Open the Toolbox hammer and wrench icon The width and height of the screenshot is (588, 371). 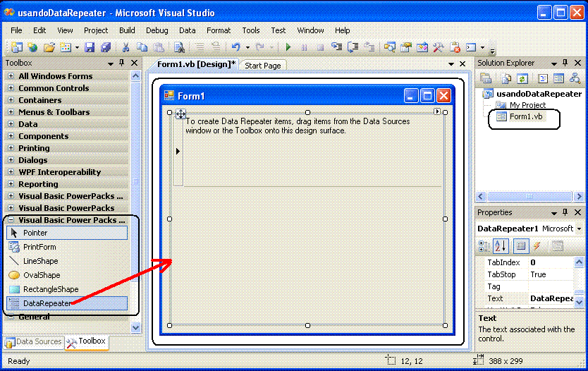pyautogui.click(x=438, y=47)
